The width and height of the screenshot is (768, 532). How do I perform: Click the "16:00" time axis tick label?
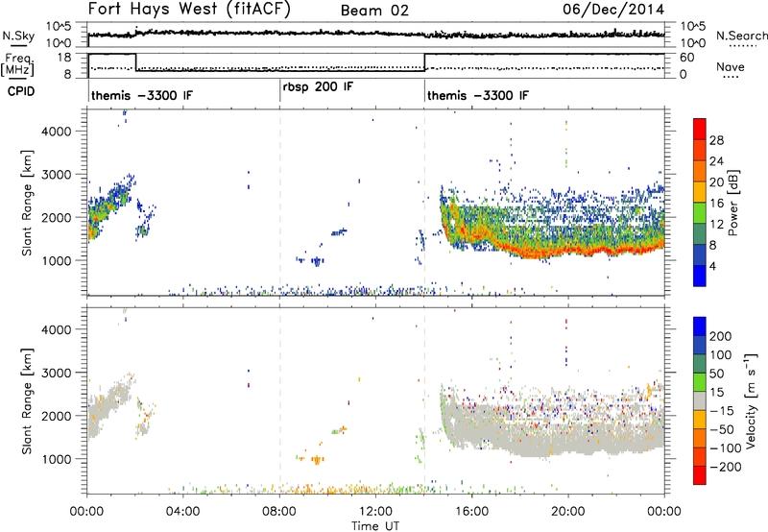click(x=471, y=512)
